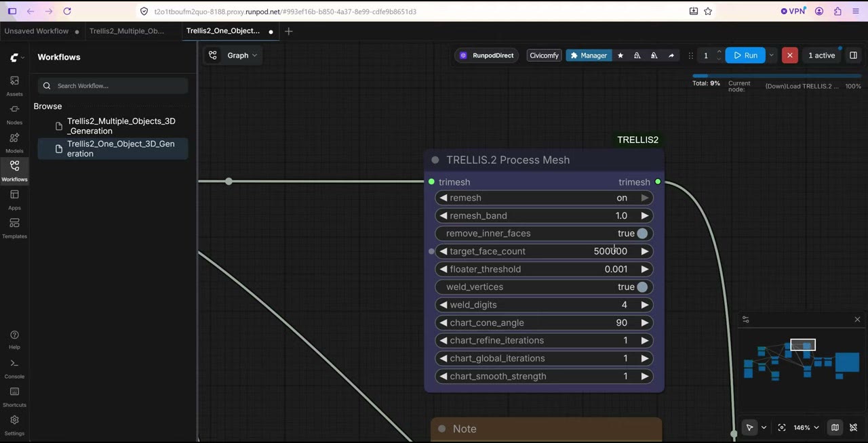Open the Graph dropdown
868x443 pixels.
tap(234, 56)
